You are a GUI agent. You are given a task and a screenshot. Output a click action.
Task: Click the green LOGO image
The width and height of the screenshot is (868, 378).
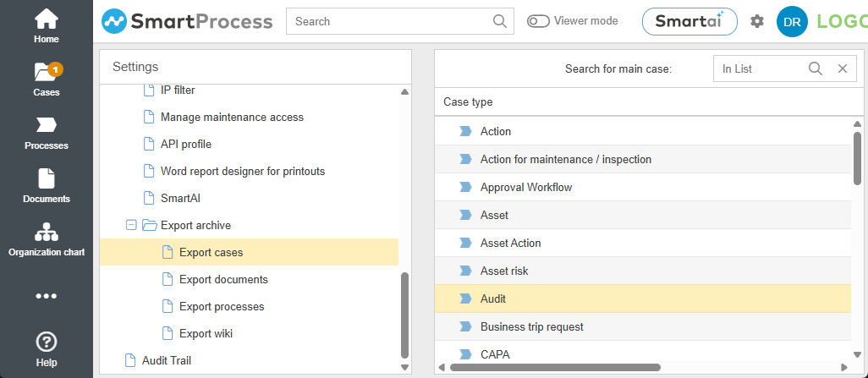click(842, 22)
